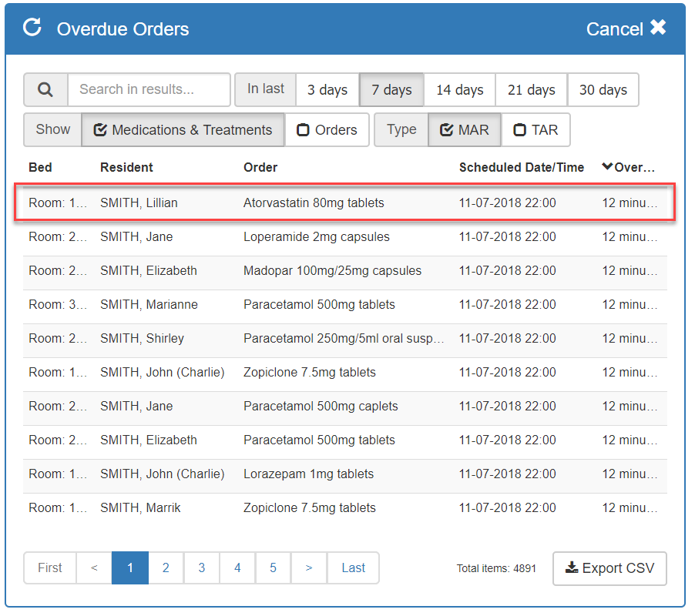Click the Cancel X icon
This screenshot has height=616, width=695.
[x=657, y=28]
